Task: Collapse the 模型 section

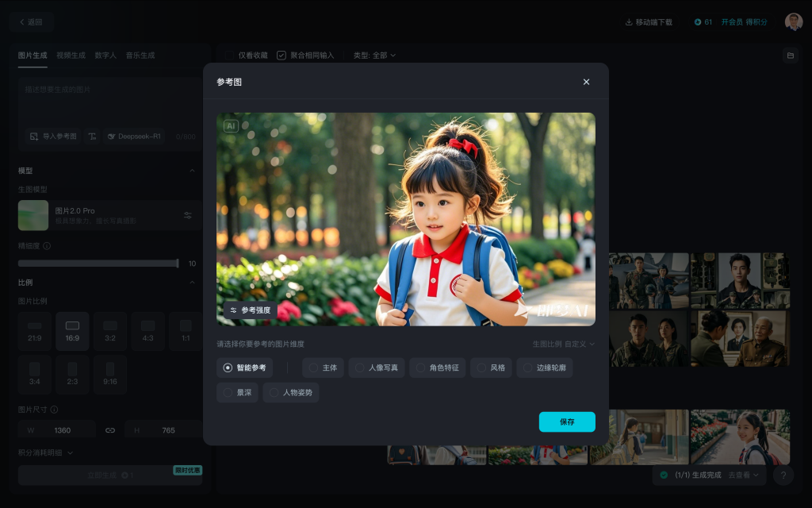Action: click(x=192, y=171)
